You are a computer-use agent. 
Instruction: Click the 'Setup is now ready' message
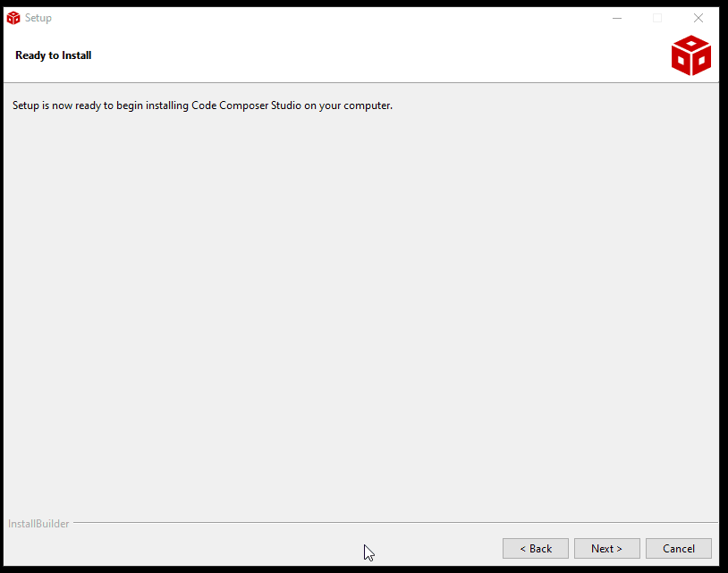202,105
